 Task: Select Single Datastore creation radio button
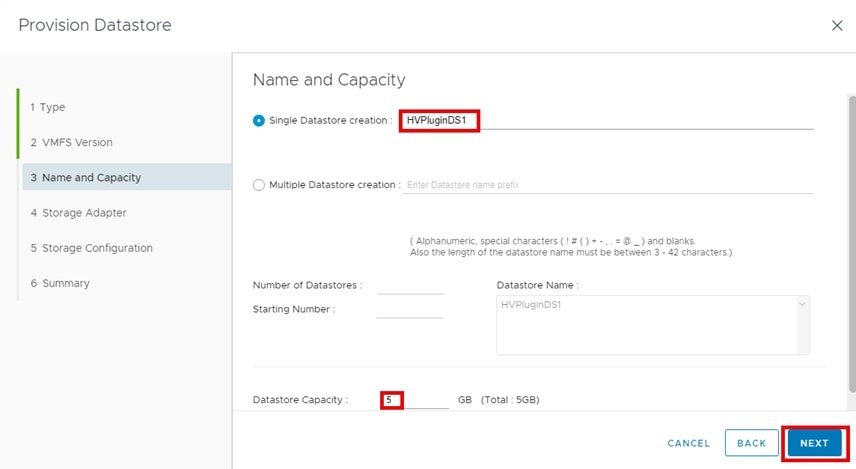259,121
